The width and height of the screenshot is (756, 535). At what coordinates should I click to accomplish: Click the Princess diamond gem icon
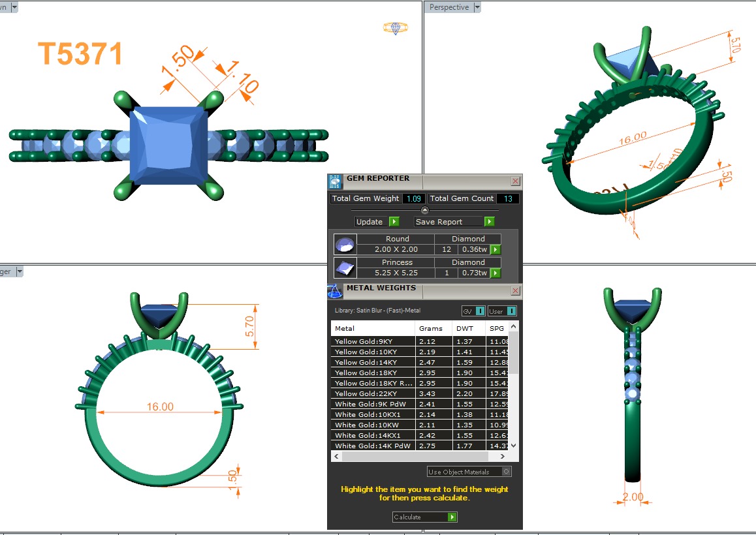click(x=345, y=268)
